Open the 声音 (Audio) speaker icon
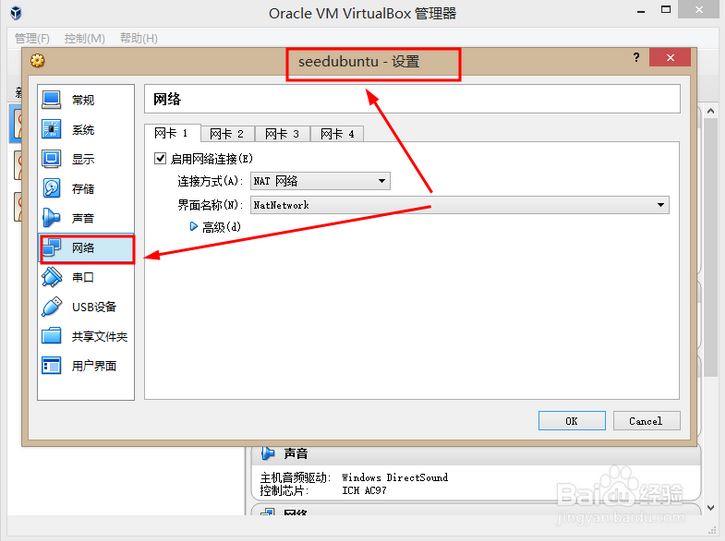 tap(51, 218)
